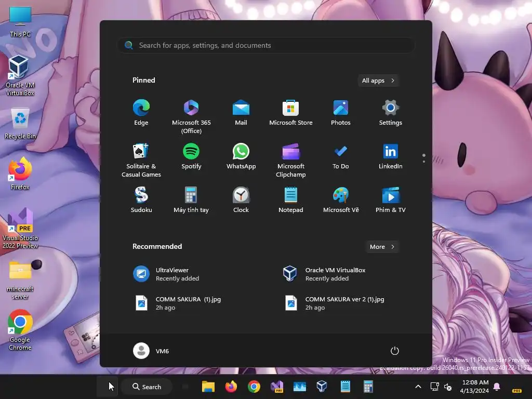The width and height of the screenshot is (532, 399).
Task: Open Notepad from taskbar
Action: [345, 387]
